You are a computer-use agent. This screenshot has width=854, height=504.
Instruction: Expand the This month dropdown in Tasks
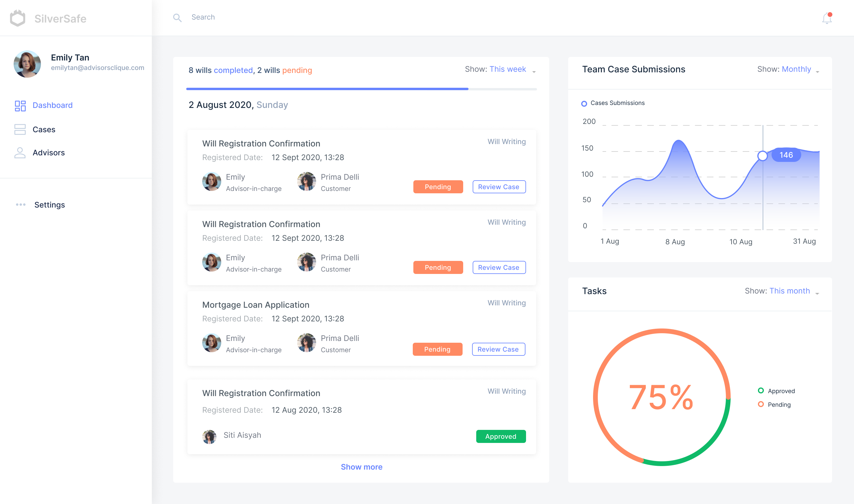click(782, 291)
